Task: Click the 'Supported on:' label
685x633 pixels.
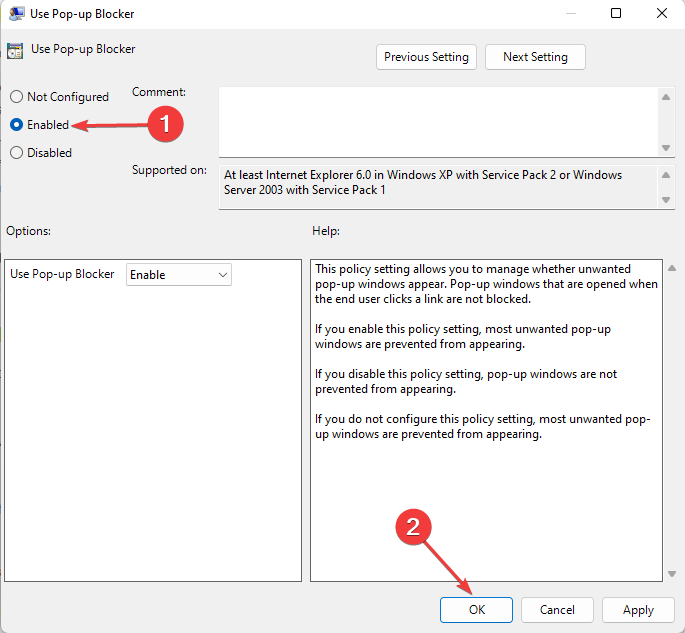Action: pos(170,169)
